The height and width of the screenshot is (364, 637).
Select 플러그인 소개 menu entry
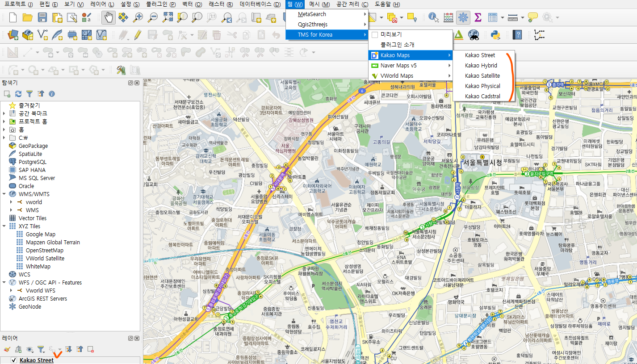tap(410, 45)
